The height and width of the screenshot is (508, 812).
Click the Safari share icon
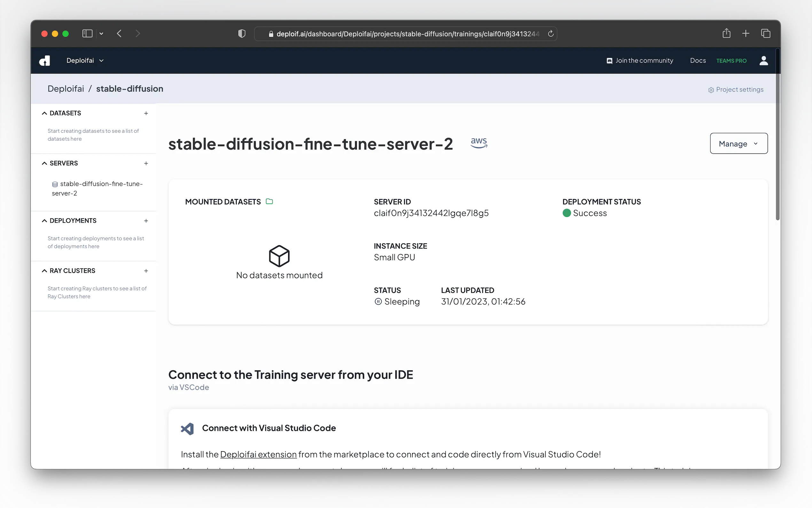[x=726, y=34]
